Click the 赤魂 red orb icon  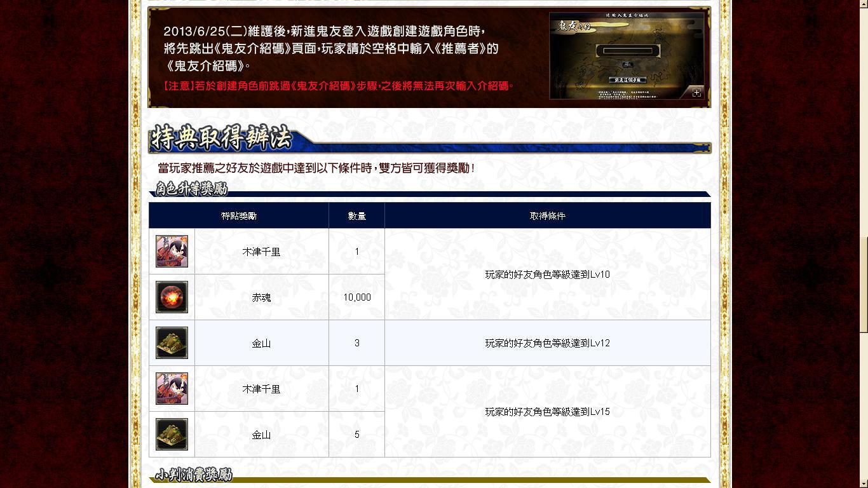(x=172, y=297)
